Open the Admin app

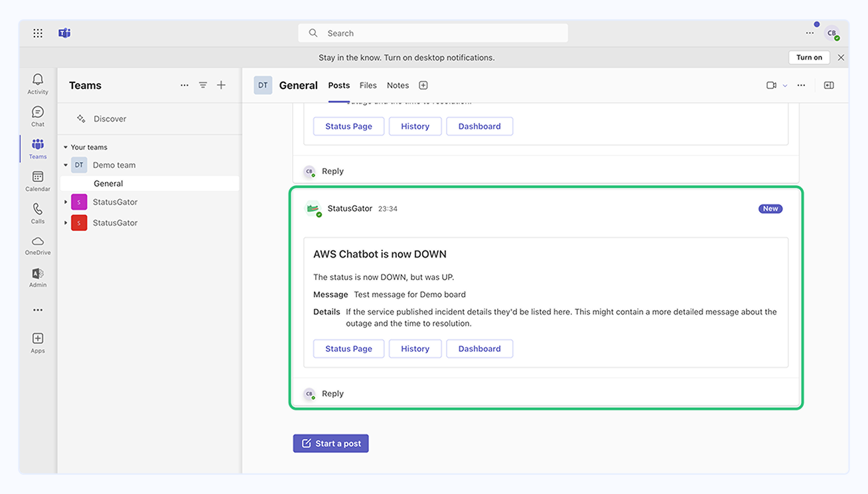pyautogui.click(x=38, y=278)
